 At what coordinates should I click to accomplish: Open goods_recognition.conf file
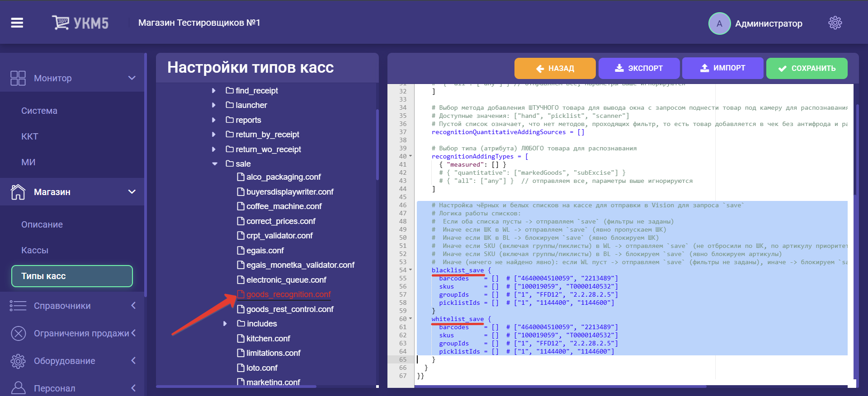point(288,294)
